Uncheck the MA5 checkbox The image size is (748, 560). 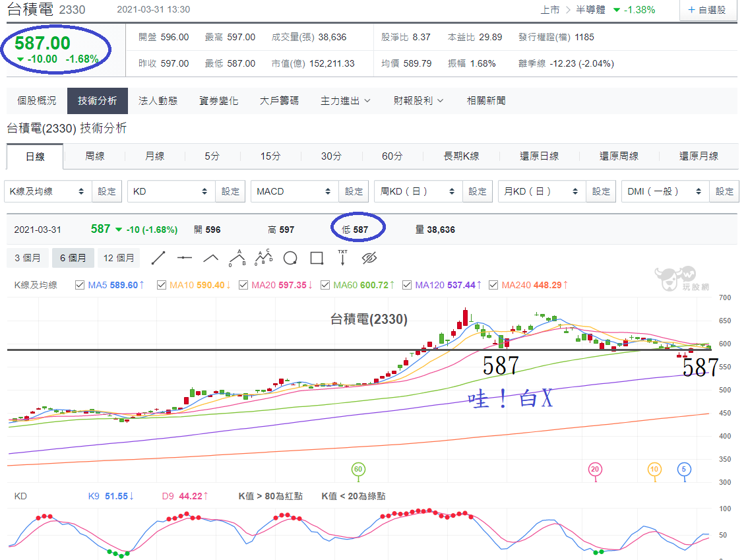80,285
